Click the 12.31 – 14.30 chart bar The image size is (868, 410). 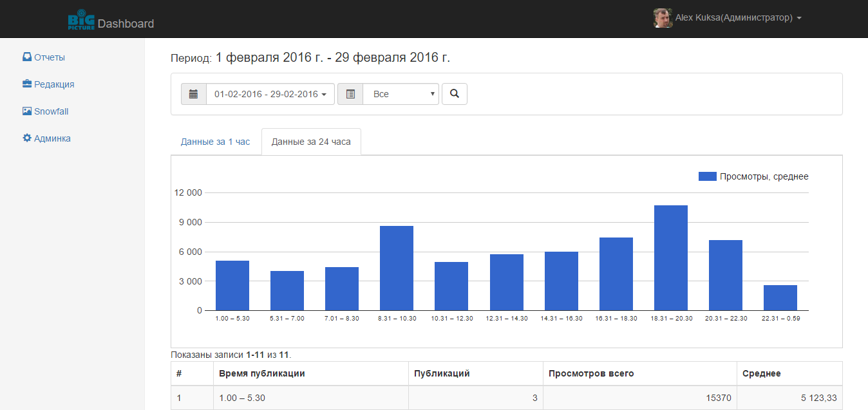[x=507, y=283]
